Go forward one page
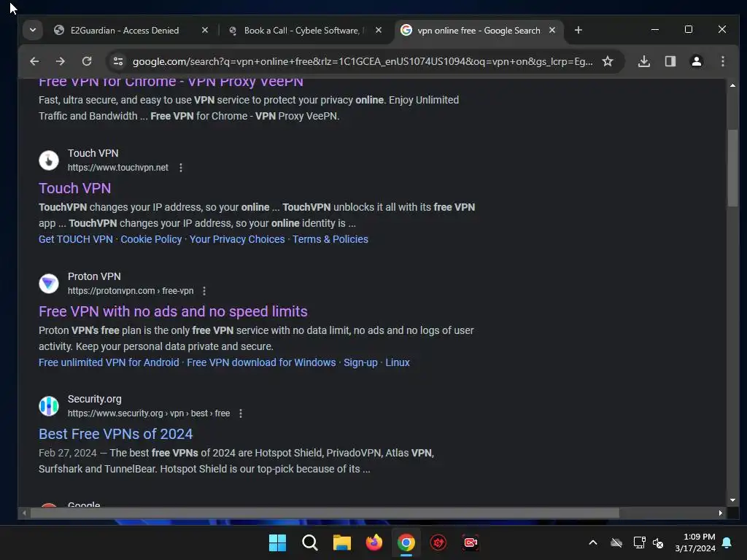 coord(60,61)
